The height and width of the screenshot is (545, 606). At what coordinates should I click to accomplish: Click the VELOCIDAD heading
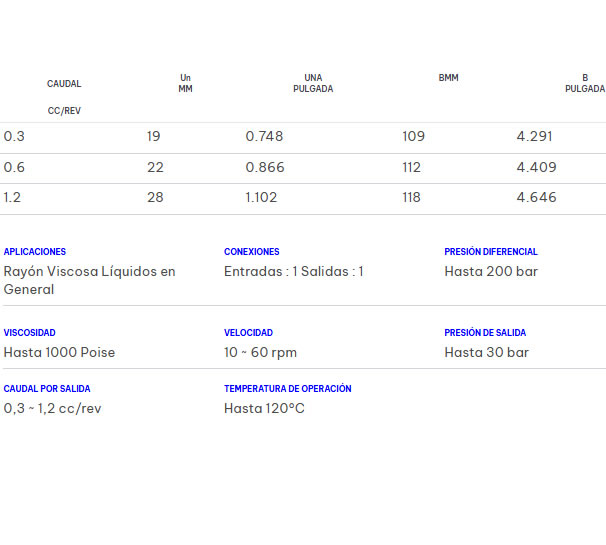pos(248,333)
